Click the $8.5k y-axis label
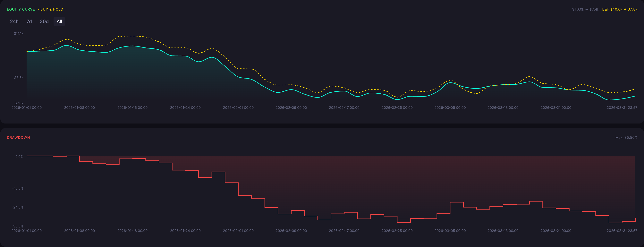This screenshot has height=247, width=644. 19,78
